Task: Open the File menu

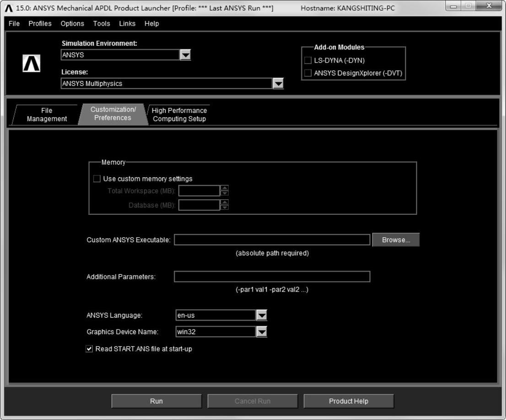Action: coord(14,23)
